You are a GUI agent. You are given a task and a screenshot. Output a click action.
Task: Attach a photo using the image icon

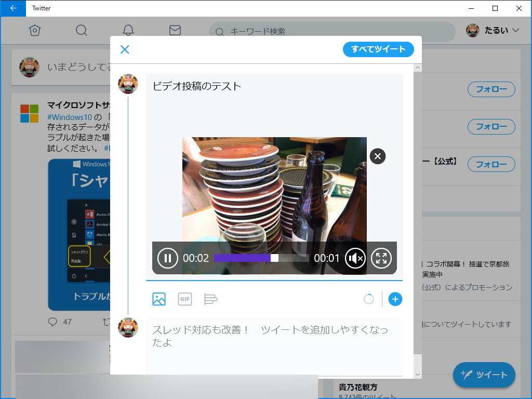coord(159,299)
